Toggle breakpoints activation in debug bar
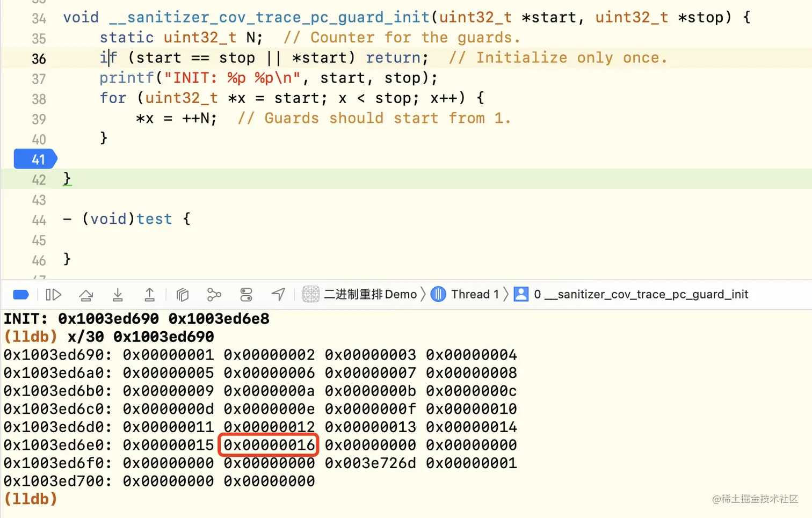This screenshot has width=812, height=518. (x=20, y=294)
